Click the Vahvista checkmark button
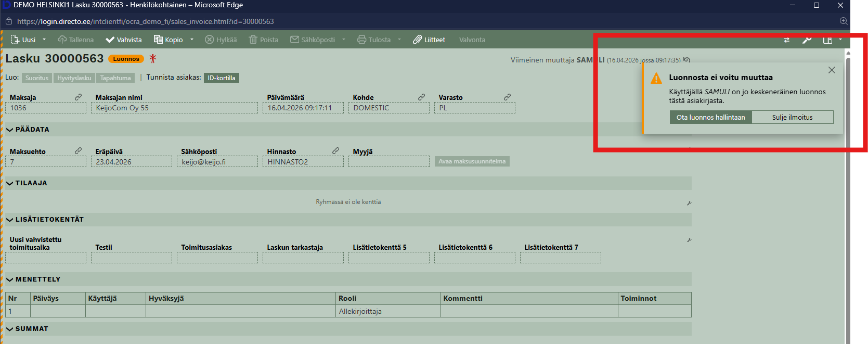 coord(124,40)
